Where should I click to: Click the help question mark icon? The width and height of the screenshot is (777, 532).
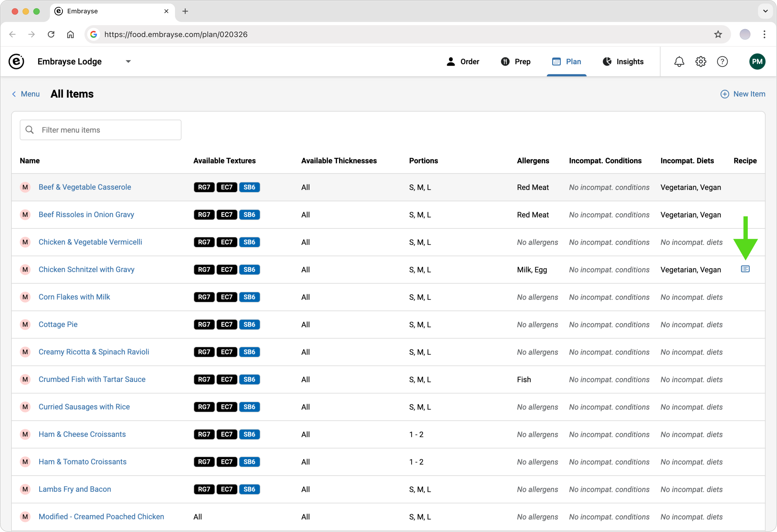722,62
